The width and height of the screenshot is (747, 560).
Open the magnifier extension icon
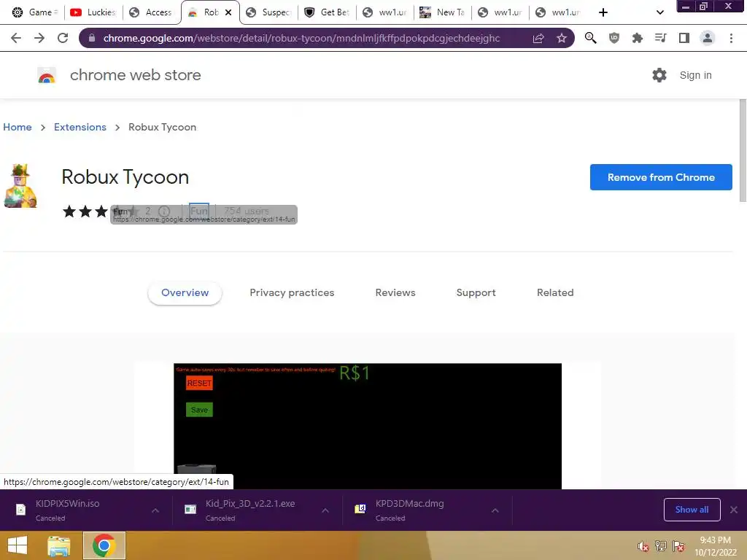tap(591, 38)
